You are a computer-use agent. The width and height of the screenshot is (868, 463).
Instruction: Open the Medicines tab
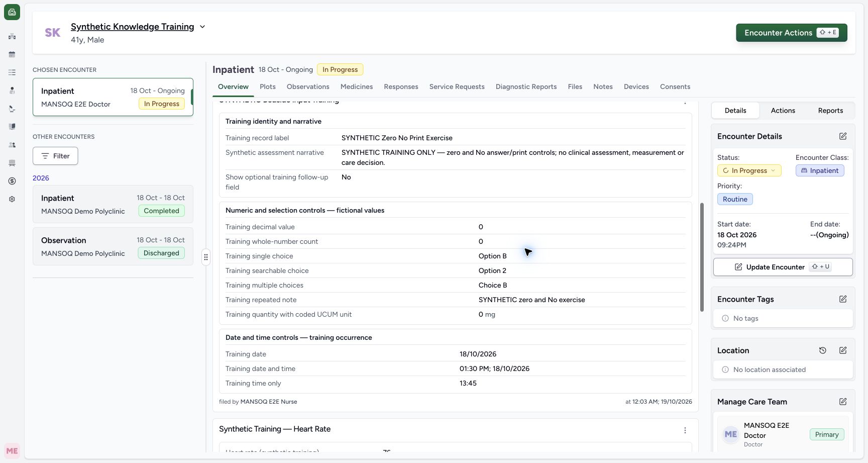[x=357, y=86]
